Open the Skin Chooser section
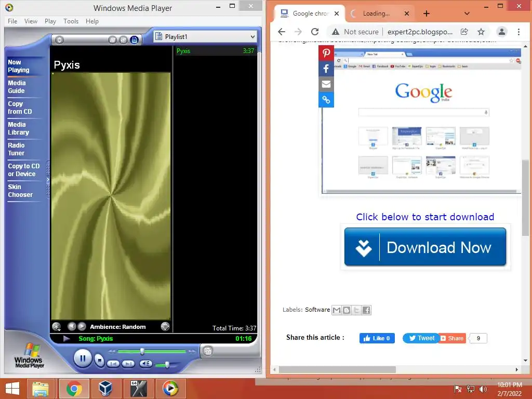This screenshot has width=532, height=399. pos(20,191)
